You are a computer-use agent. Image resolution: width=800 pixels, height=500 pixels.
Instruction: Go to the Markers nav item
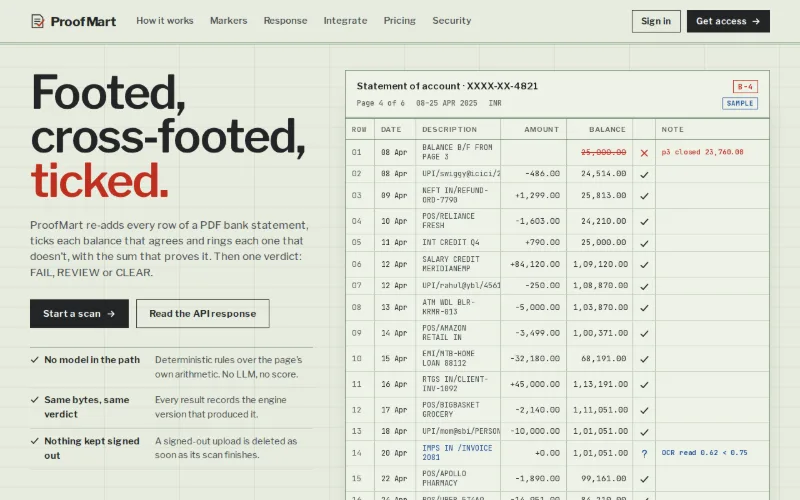(x=229, y=21)
